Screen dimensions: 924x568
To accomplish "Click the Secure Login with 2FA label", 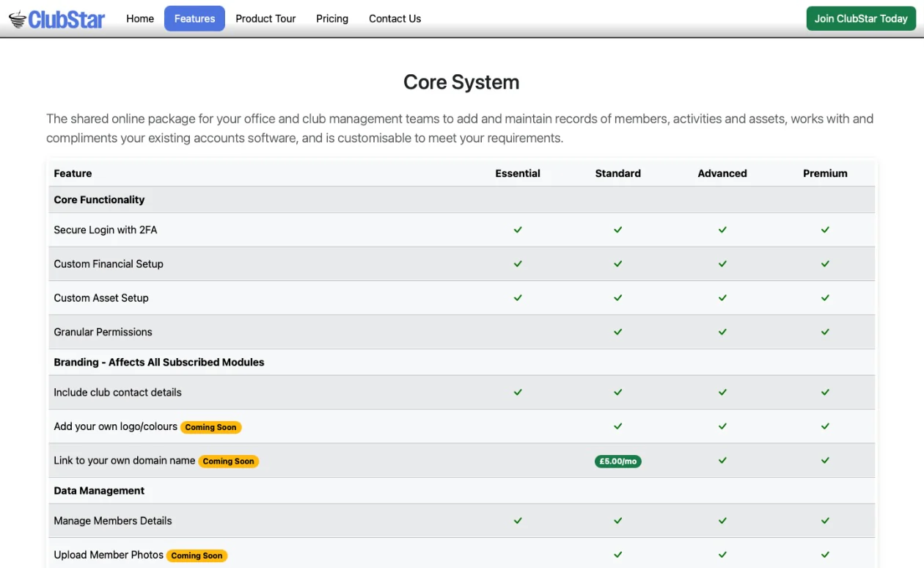I will (106, 230).
